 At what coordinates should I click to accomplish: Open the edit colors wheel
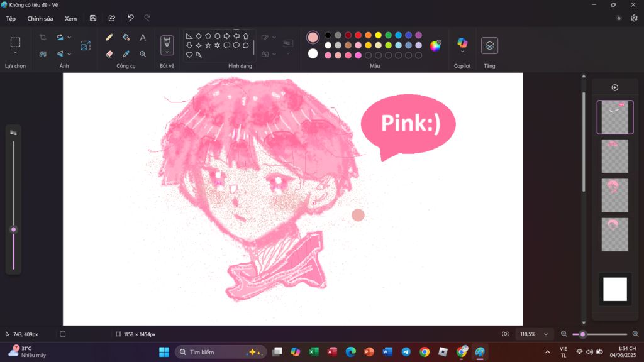[x=435, y=45]
